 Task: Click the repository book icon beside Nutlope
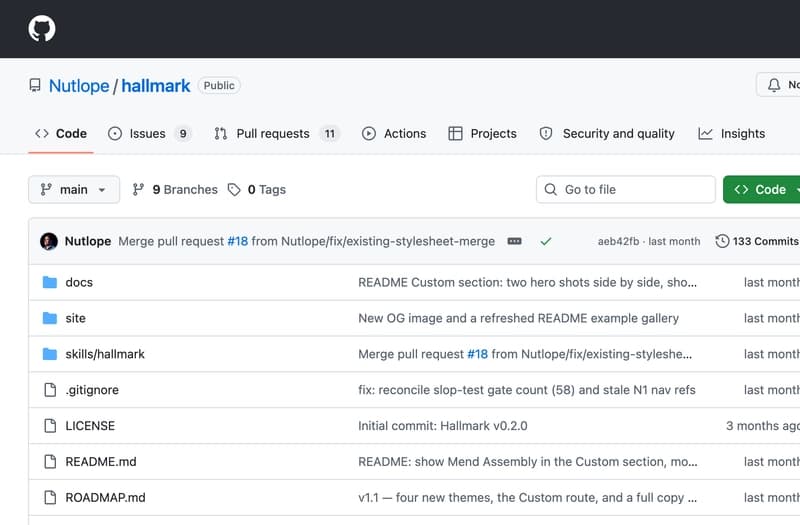pos(35,85)
